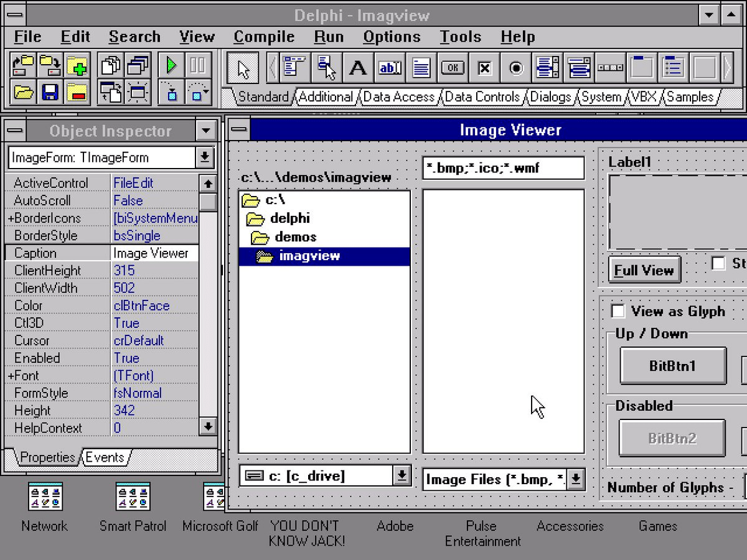Select the Button (OK) component

click(453, 67)
